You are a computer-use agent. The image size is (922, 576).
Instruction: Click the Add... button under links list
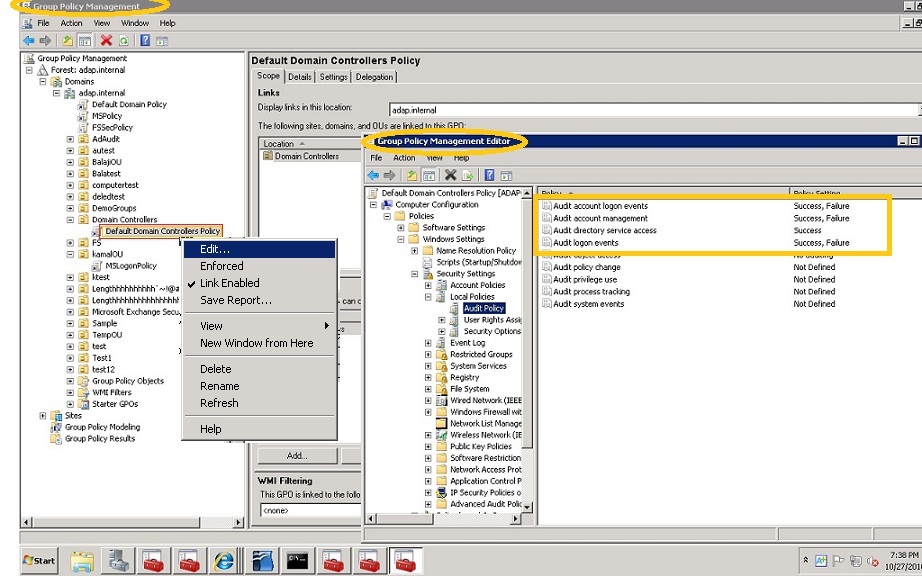297,456
